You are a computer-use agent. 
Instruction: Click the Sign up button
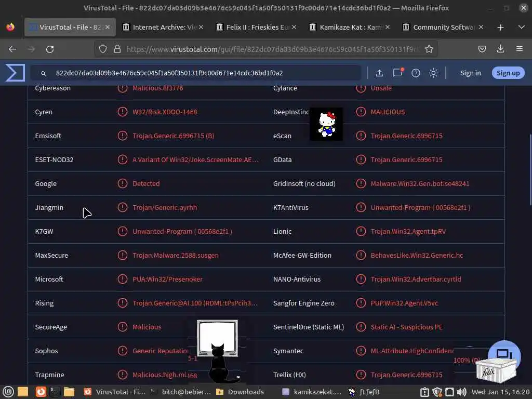508,73
